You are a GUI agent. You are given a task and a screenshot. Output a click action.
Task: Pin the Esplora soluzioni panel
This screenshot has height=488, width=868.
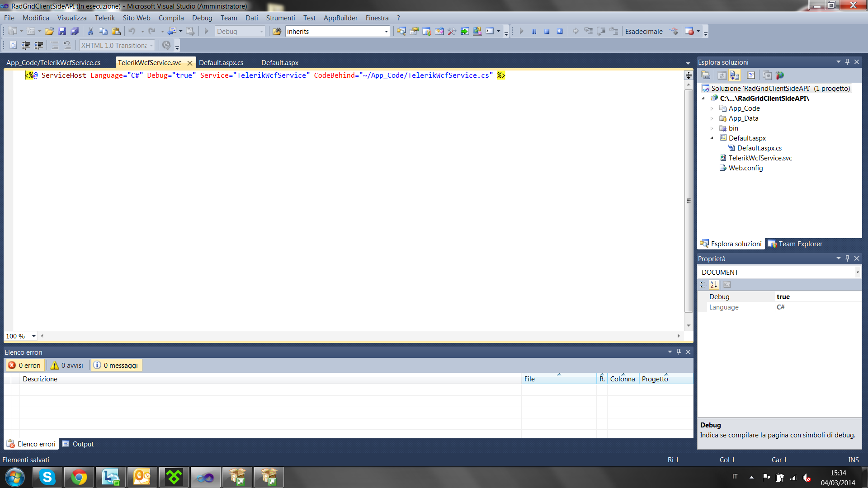[848, 62]
